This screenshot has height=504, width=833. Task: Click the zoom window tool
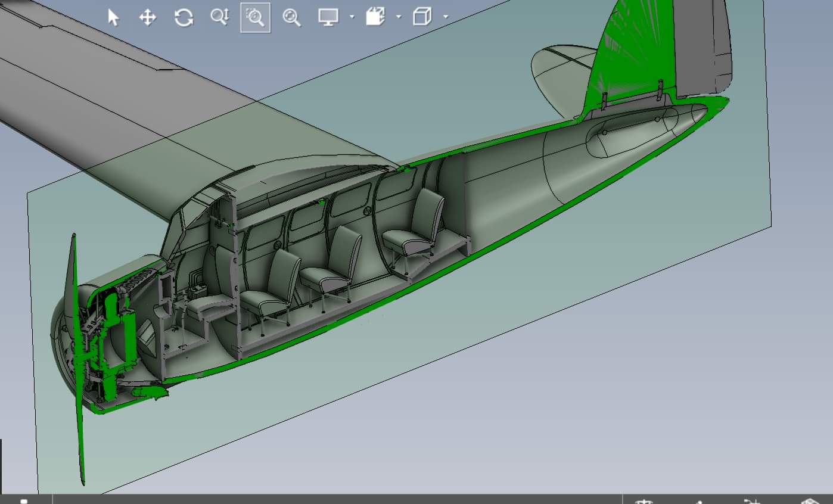coord(255,17)
